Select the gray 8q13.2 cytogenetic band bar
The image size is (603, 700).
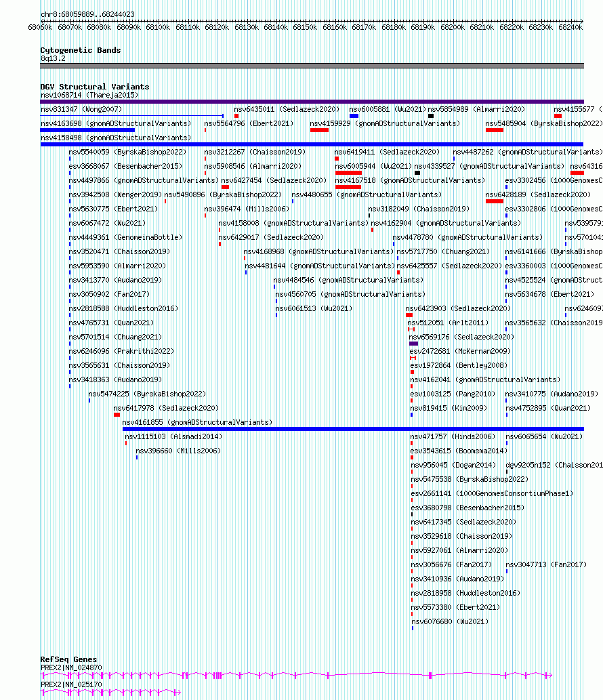[312, 66]
